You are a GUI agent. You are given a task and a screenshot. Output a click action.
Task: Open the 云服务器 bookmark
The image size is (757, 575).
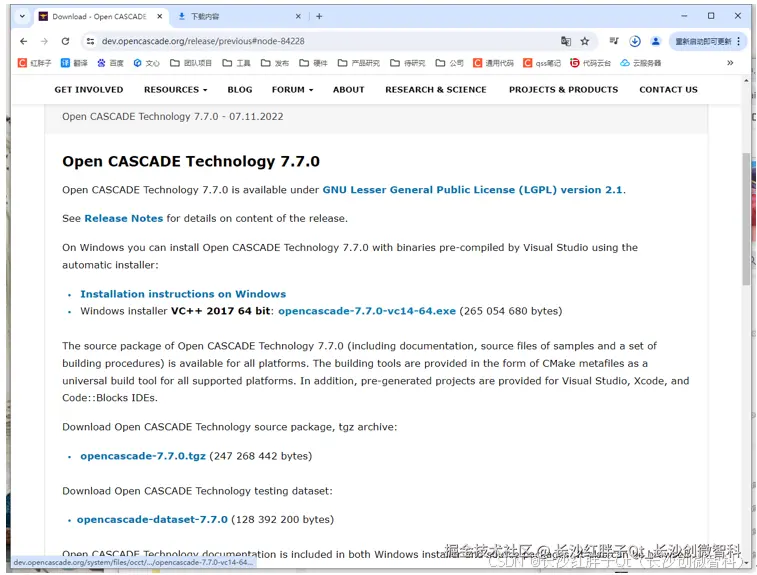pyautogui.click(x=641, y=63)
